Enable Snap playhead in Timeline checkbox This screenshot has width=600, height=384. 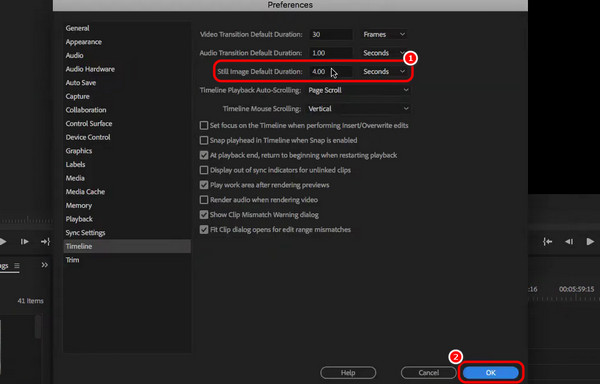click(204, 140)
